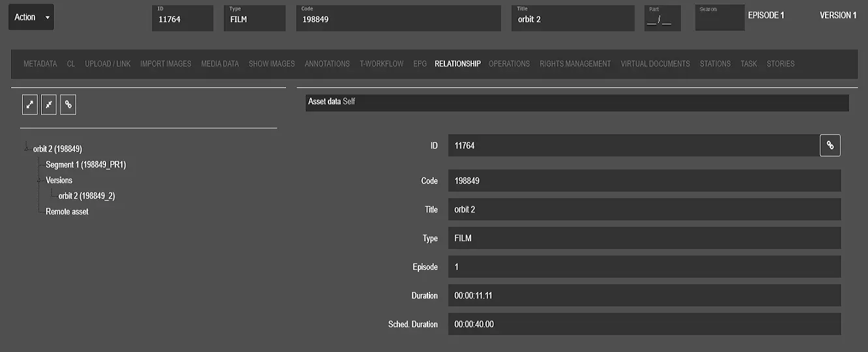The height and width of the screenshot is (352, 868).
Task: Click the Season field in the header
Action: (719, 20)
